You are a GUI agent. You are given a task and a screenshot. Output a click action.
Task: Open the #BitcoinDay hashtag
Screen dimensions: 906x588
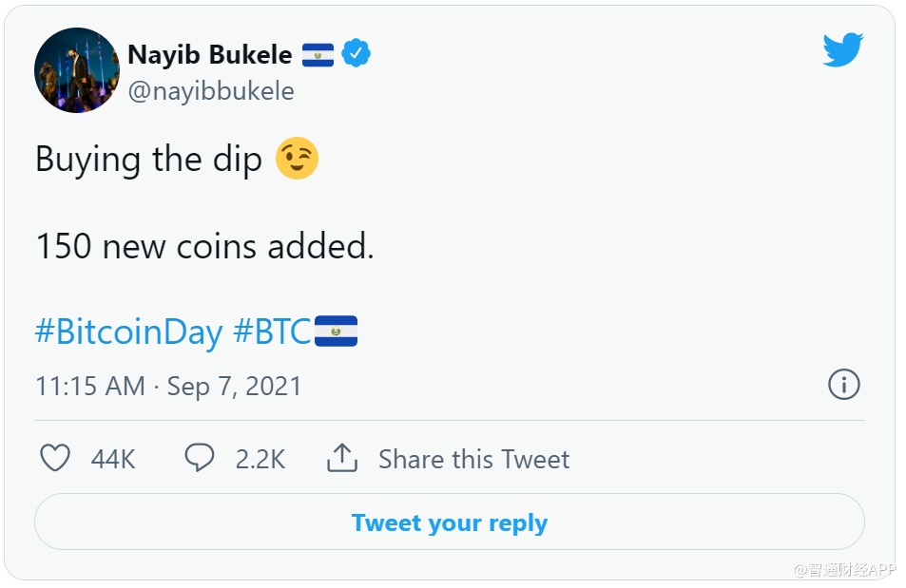coord(128,332)
